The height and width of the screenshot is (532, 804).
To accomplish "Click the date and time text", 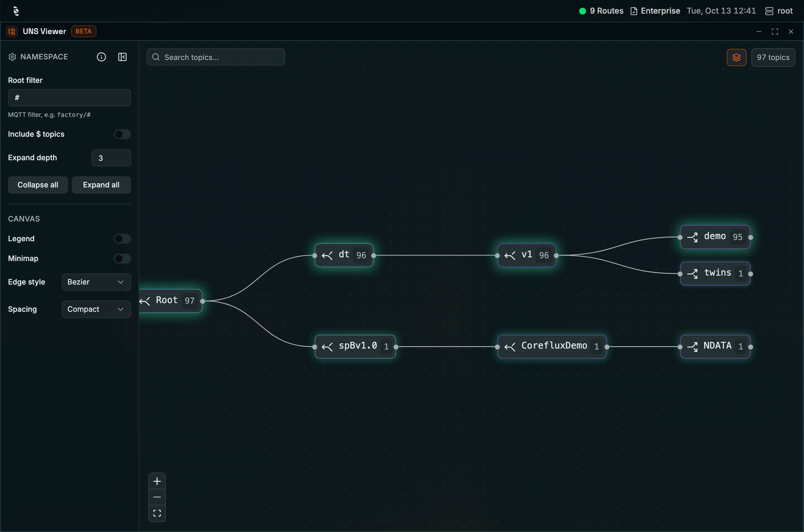I will [x=721, y=11].
